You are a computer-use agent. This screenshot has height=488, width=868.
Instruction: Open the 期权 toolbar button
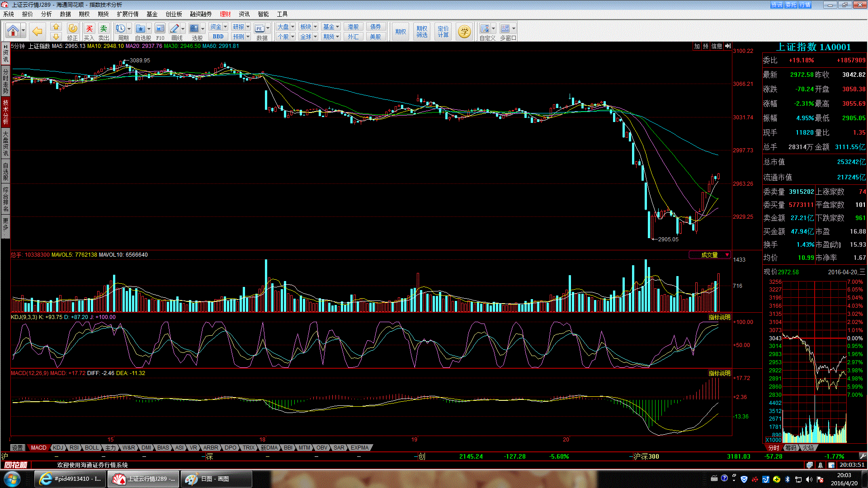click(401, 32)
